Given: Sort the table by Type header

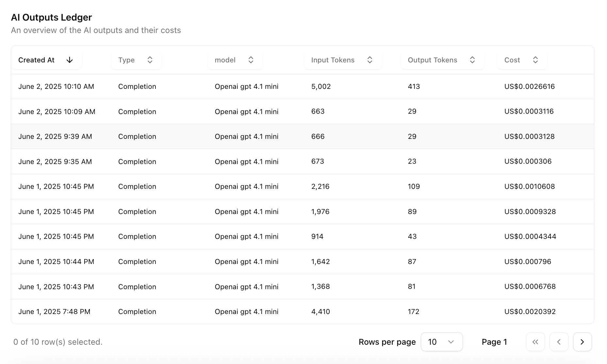Looking at the screenshot, I should (126, 60).
